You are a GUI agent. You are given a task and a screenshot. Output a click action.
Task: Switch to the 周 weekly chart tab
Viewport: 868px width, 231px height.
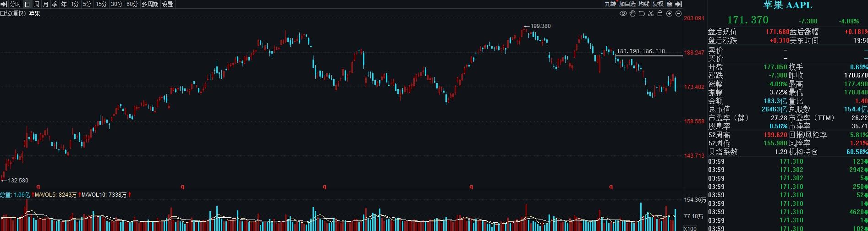(x=37, y=4)
